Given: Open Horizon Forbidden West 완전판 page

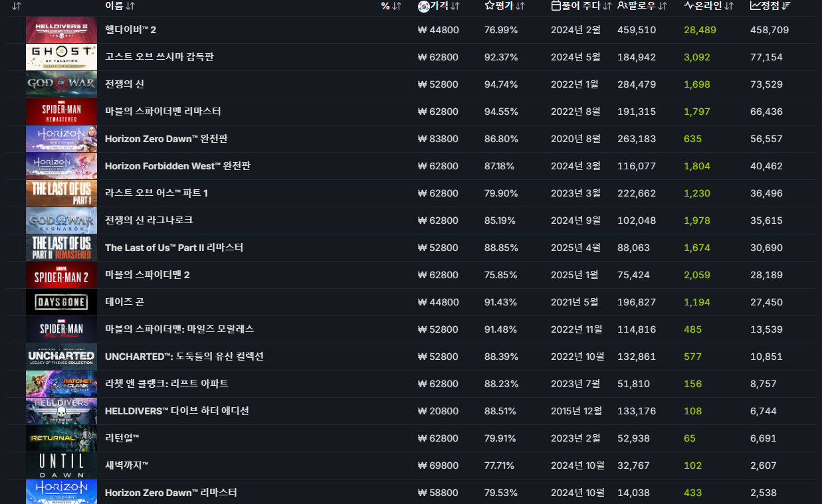Looking at the screenshot, I should 177,166.
